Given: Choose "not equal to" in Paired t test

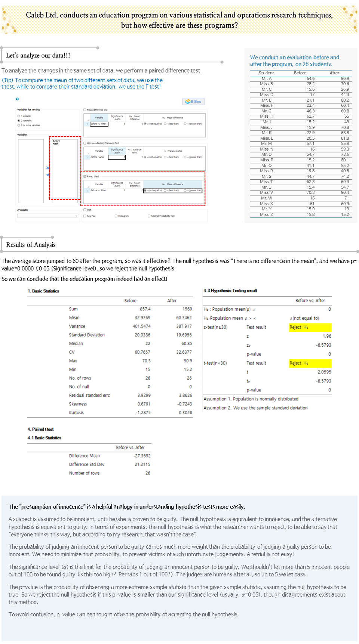Looking at the screenshot, I should pos(145,191).
